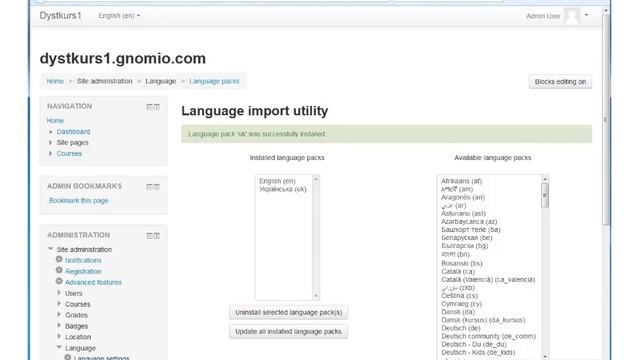Open the English (en) language menu

[119, 16]
